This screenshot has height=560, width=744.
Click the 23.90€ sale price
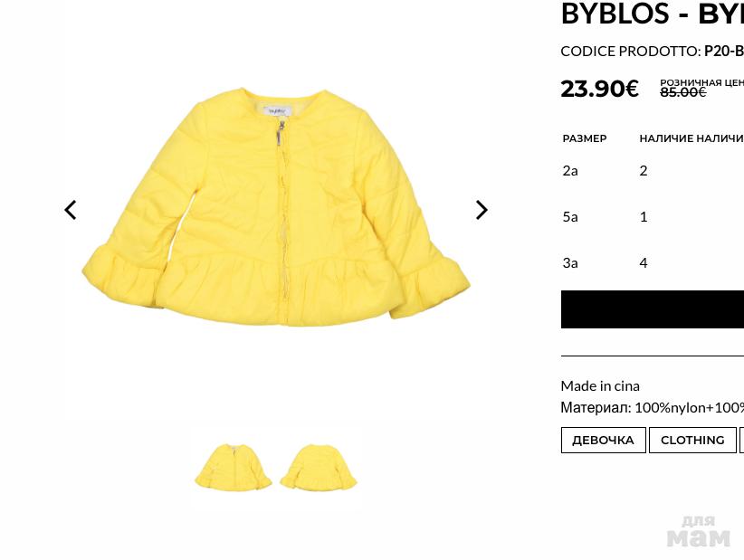[599, 89]
